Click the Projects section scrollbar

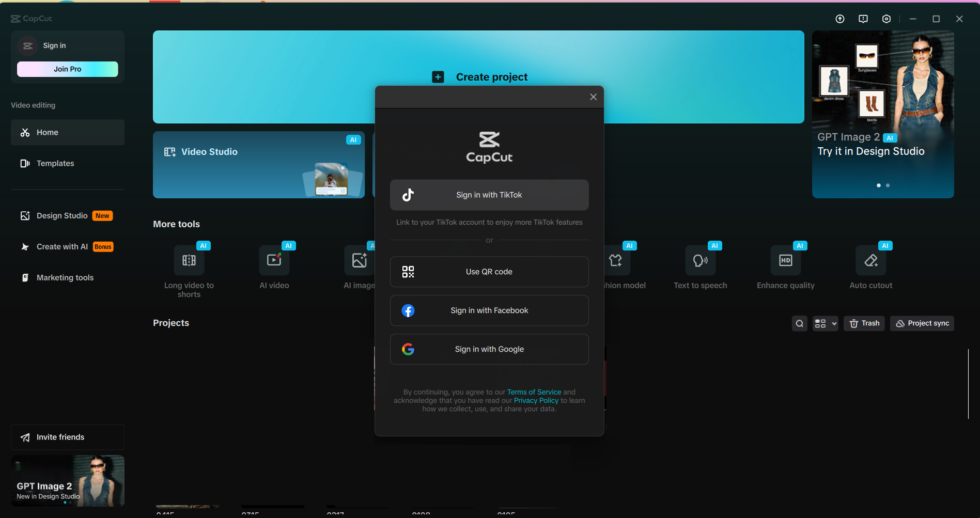tap(968, 384)
